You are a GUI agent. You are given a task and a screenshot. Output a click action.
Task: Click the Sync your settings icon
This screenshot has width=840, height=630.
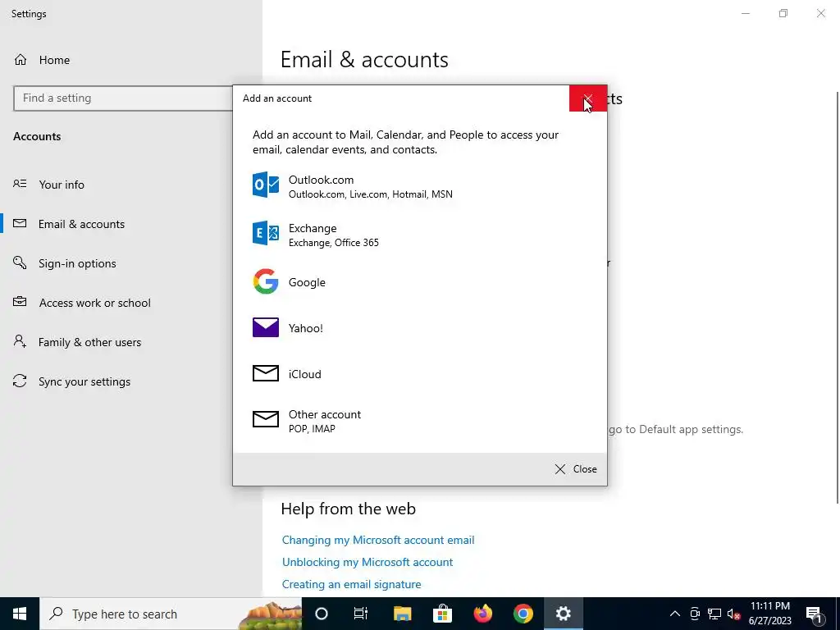(20, 381)
